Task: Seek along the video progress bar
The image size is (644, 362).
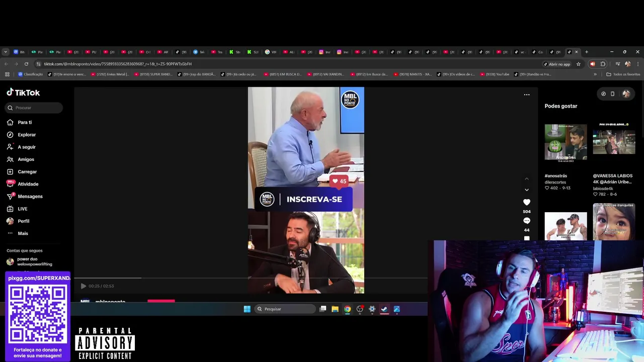Action: pyautogui.click(x=251, y=278)
